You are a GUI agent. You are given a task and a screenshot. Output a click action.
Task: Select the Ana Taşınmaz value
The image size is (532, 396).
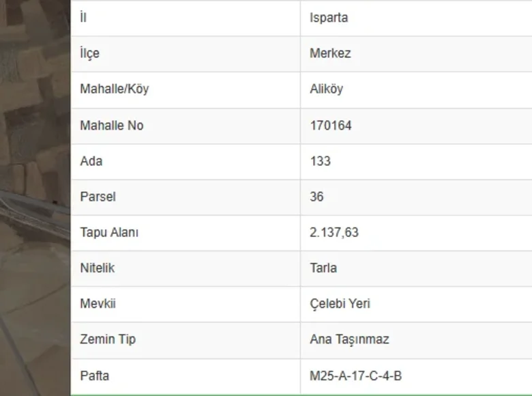tap(349, 339)
